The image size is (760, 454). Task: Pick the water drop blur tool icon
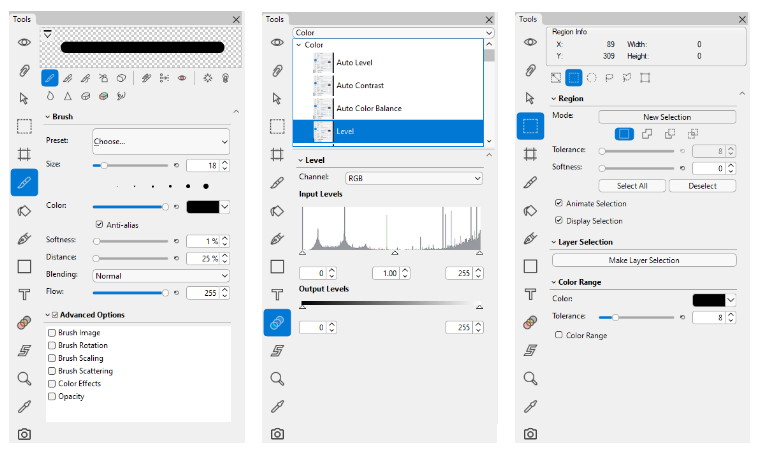[50, 96]
